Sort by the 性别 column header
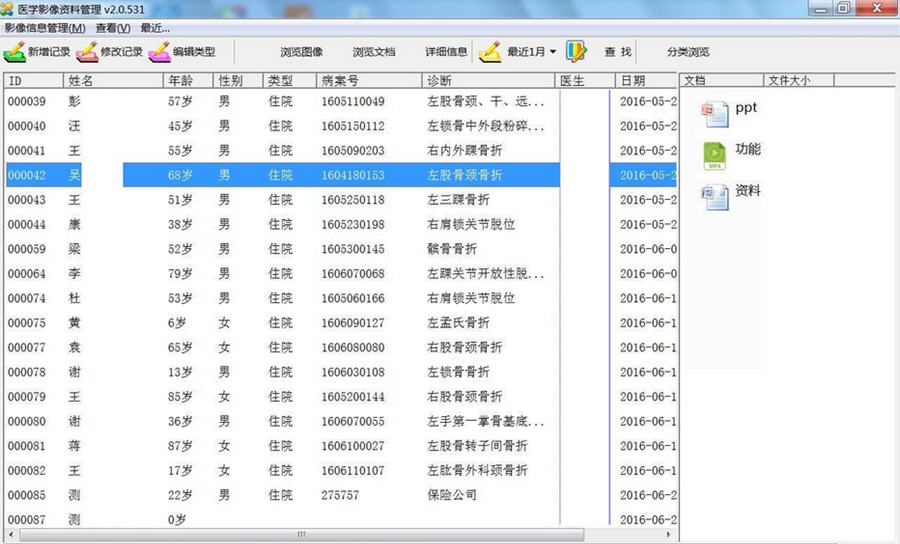This screenshot has width=900, height=544. [239, 81]
